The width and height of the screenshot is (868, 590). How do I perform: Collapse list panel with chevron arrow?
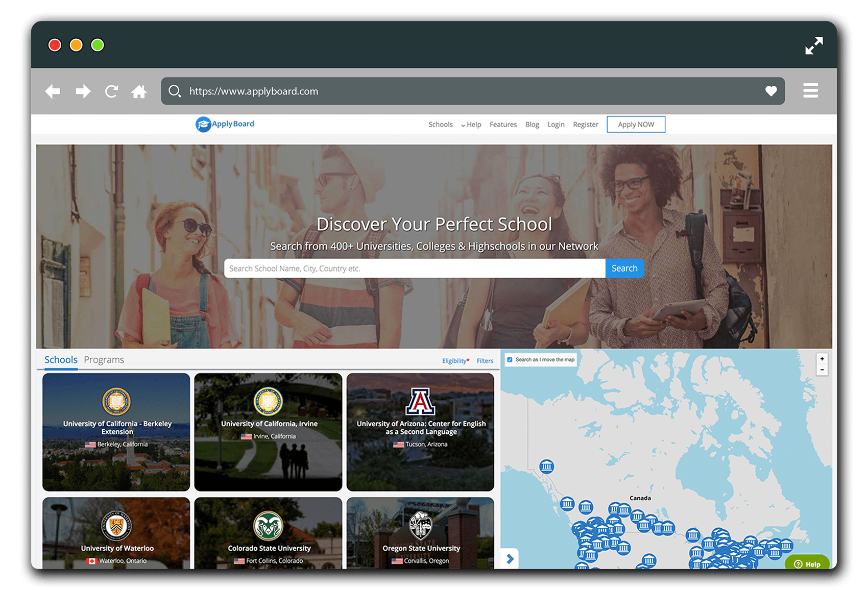point(510,559)
